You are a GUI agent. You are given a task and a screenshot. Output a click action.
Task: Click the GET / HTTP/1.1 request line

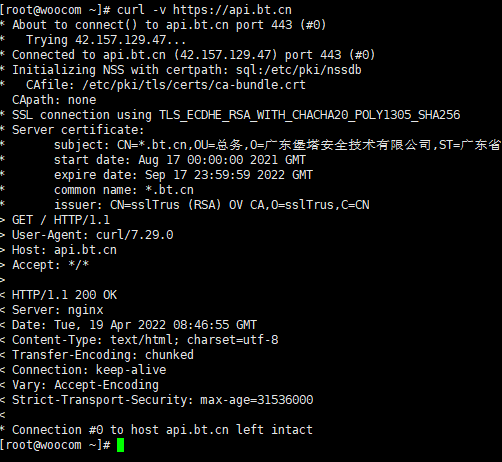tap(61, 220)
